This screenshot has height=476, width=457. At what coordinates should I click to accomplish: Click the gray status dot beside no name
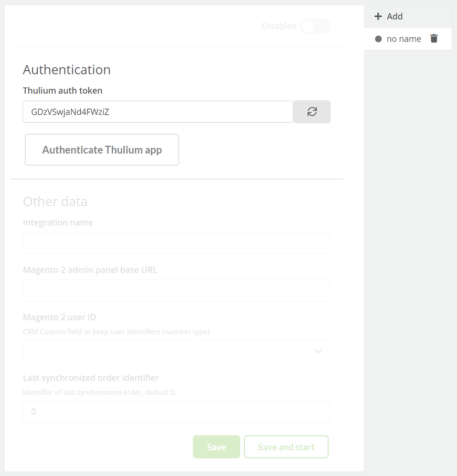[x=378, y=39]
